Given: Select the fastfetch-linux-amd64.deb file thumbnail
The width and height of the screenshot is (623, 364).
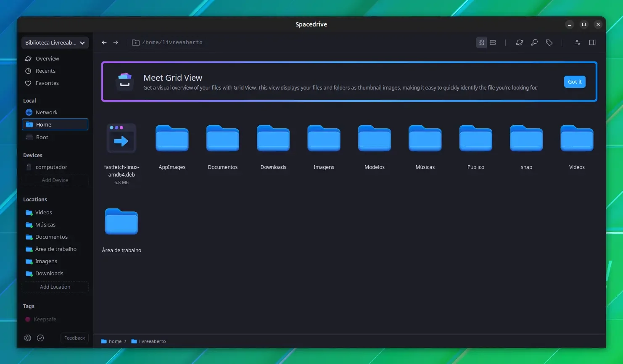Looking at the screenshot, I should [x=121, y=139].
